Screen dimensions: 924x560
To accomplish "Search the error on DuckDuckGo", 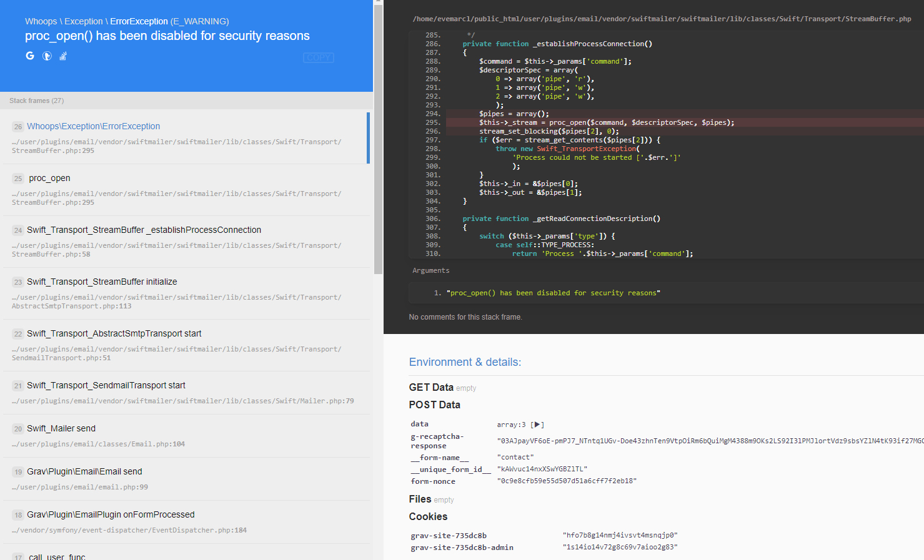I will click(47, 56).
